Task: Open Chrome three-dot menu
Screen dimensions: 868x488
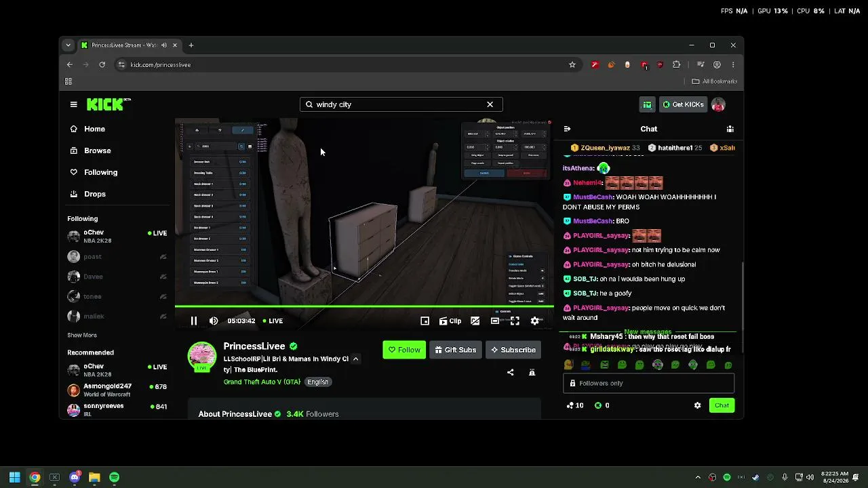Action: tap(733, 64)
